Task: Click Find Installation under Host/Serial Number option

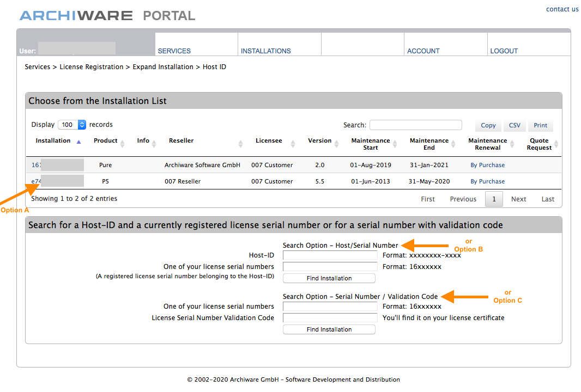Action: click(x=329, y=278)
